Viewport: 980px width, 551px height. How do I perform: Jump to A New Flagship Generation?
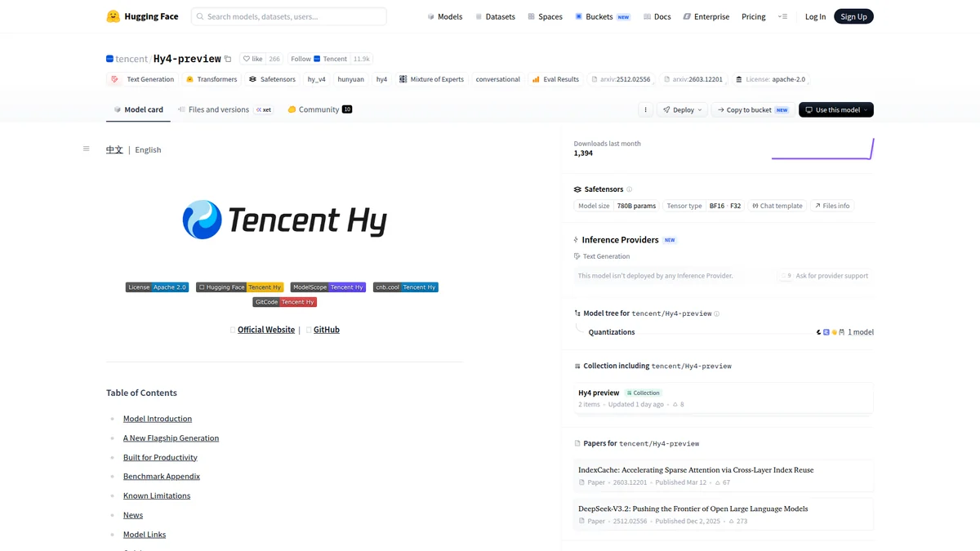coord(171,438)
